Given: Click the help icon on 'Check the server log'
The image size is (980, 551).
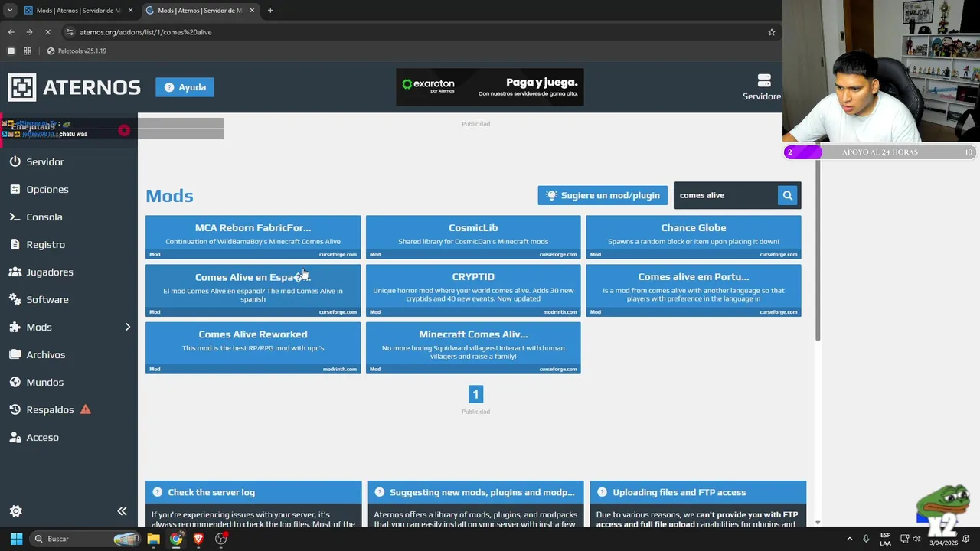Looking at the screenshot, I should tap(157, 492).
